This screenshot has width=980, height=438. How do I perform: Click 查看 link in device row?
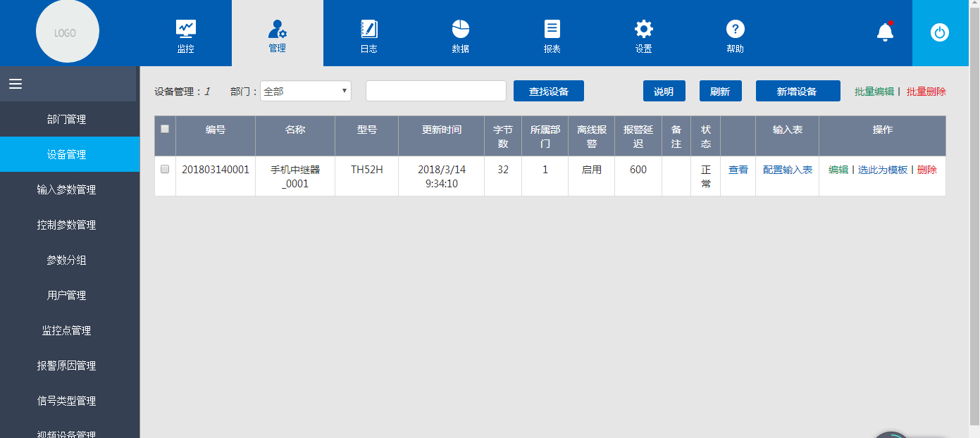pyautogui.click(x=738, y=170)
